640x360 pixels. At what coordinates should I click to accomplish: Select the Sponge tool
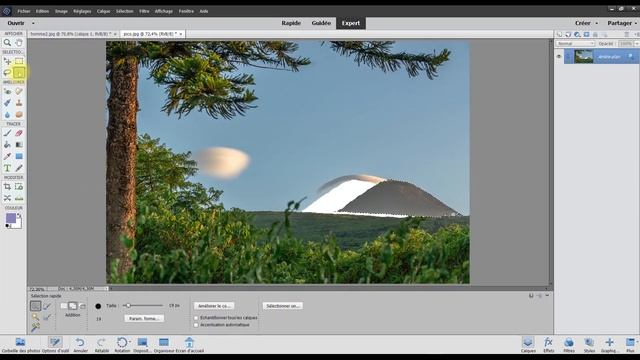(19, 114)
